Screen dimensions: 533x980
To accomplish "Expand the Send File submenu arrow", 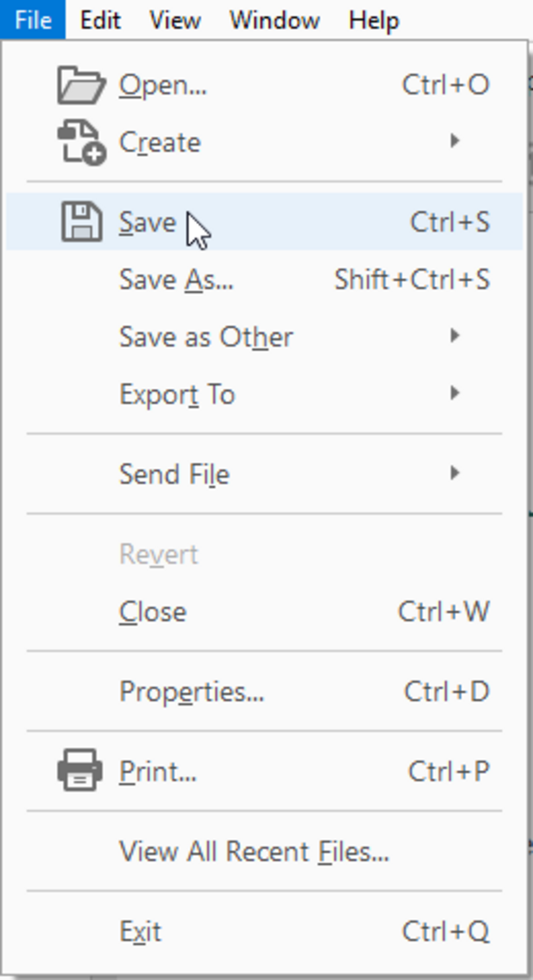I will tap(455, 474).
